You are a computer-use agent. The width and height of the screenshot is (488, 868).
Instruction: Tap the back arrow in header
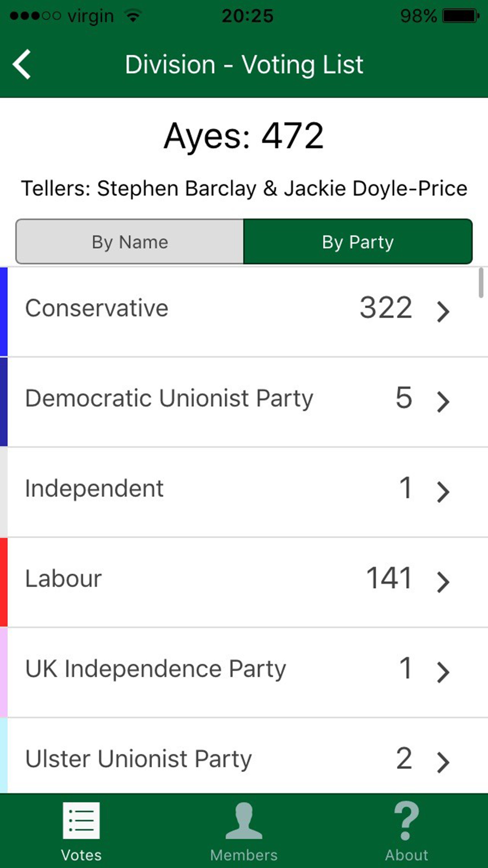(22, 64)
